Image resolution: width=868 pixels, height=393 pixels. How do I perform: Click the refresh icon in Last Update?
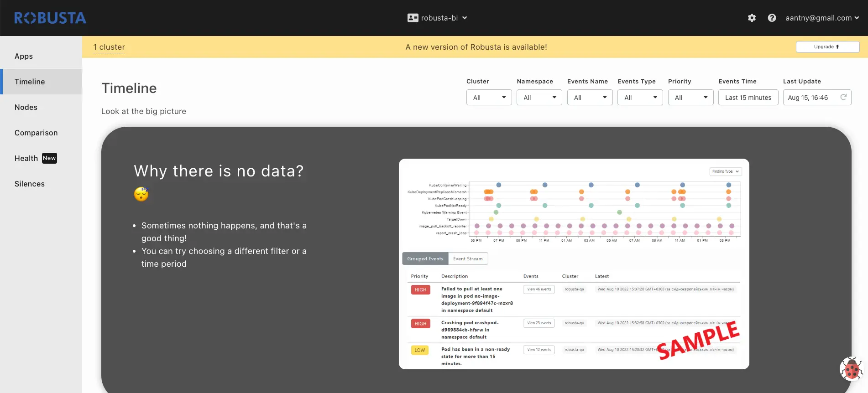(843, 97)
